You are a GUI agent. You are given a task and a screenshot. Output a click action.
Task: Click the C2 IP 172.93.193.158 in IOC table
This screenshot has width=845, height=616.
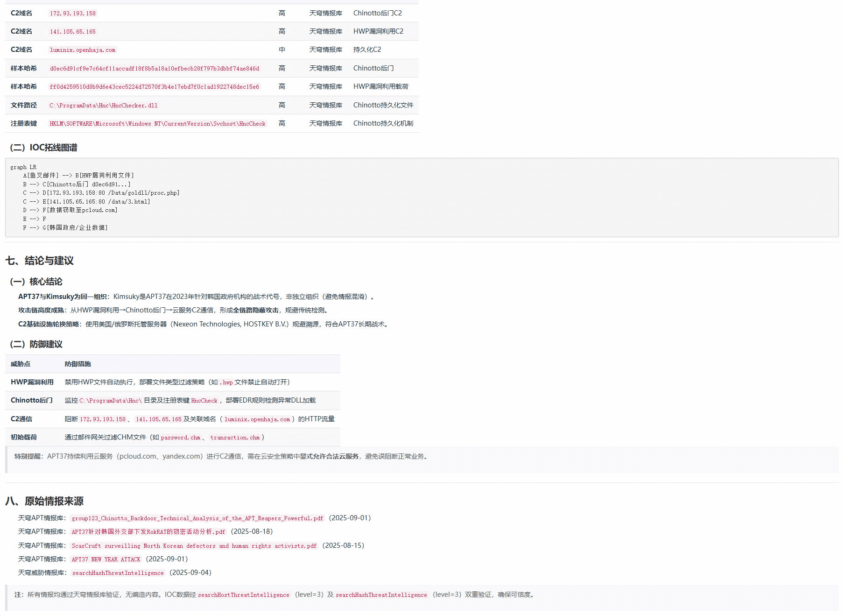click(73, 13)
